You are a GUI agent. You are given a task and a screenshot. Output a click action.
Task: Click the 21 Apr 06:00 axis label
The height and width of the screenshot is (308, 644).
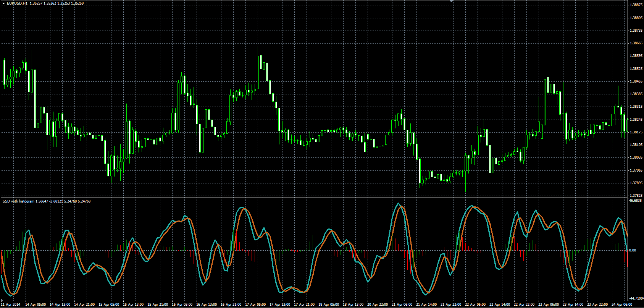pos(402,305)
